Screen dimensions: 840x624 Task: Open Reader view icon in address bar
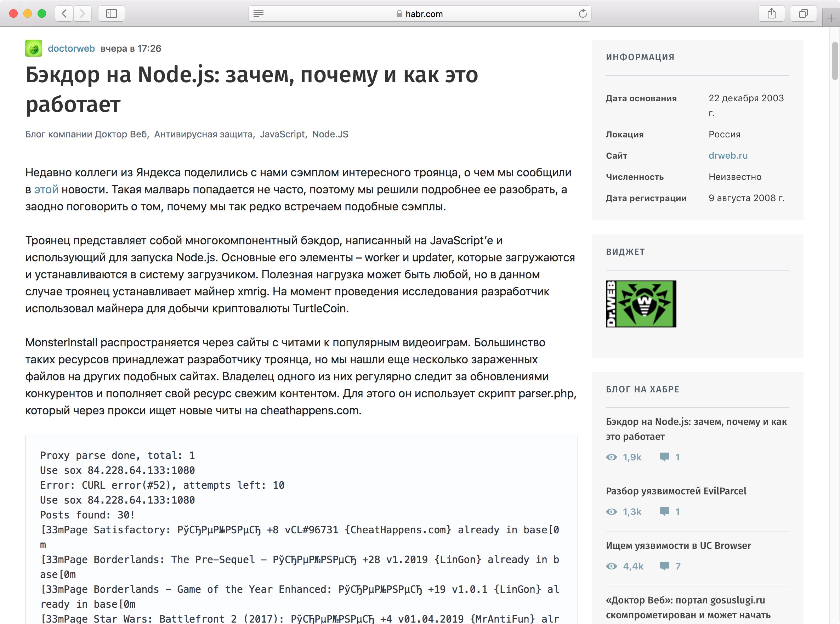(x=259, y=13)
